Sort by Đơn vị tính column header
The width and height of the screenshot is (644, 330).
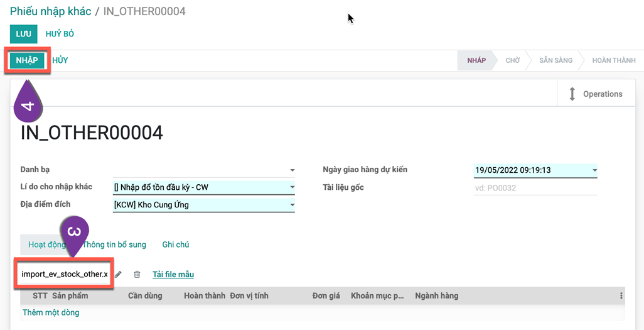pyautogui.click(x=249, y=296)
